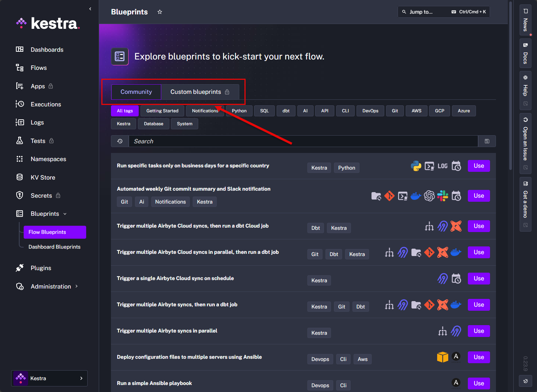The width and height of the screenshot is (537, 392).
Task: Click the icon below version 0.23.9
Action: [x=526, y=381]
